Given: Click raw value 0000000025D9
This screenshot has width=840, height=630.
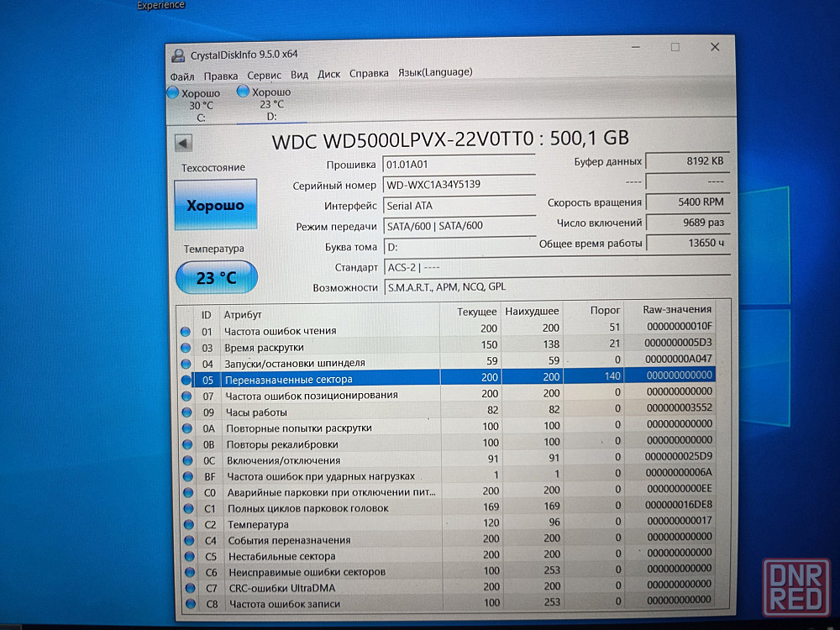Looking at the screenshot, I should point(678,456).
